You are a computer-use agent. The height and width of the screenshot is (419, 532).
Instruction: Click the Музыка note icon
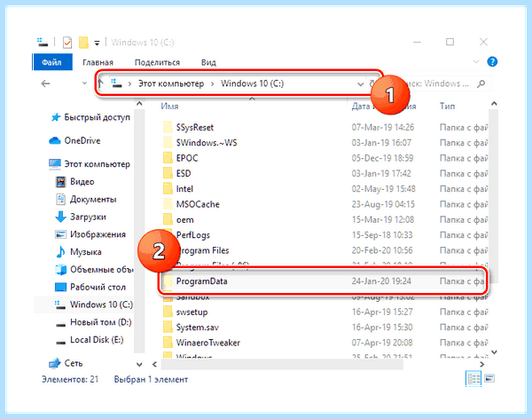pos(60,252)
